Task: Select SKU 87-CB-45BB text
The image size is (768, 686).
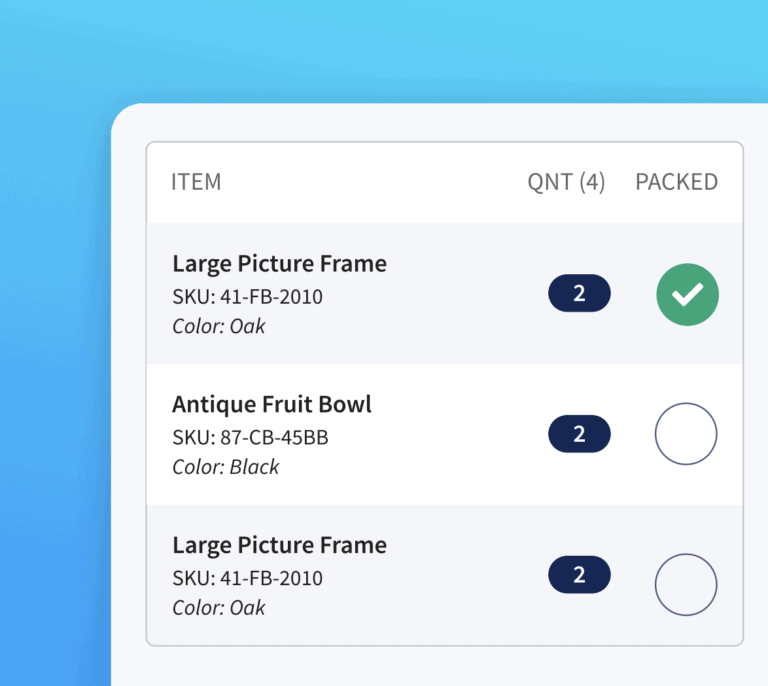Action: (250, 437)
